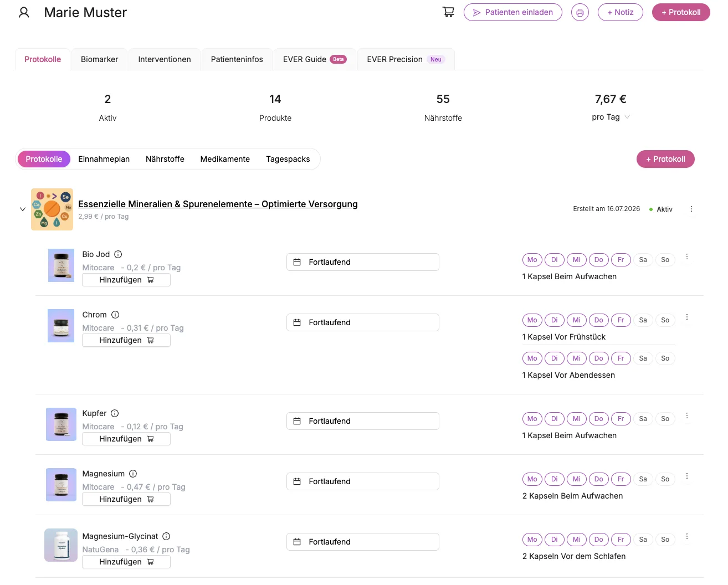Image resolution: width=728 pixels, height=585 pixels.
Task: Select the Einnahmeplan sub-tab
Action: (104, 159)
